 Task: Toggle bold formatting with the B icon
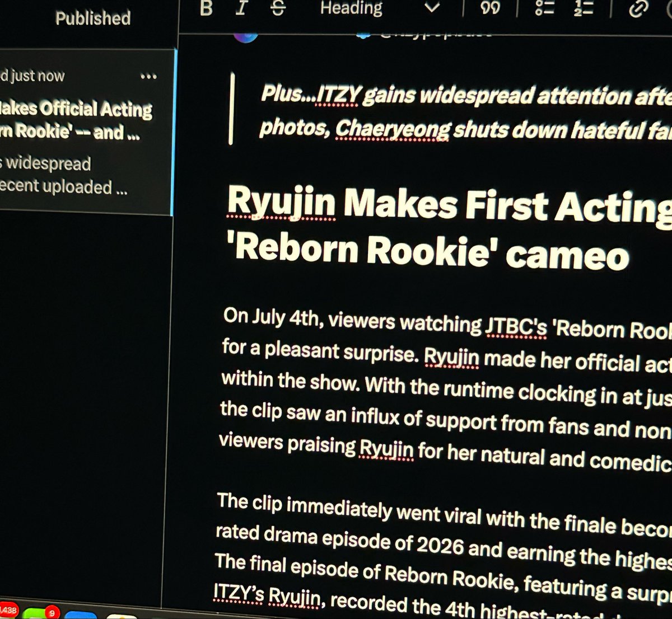206,8
